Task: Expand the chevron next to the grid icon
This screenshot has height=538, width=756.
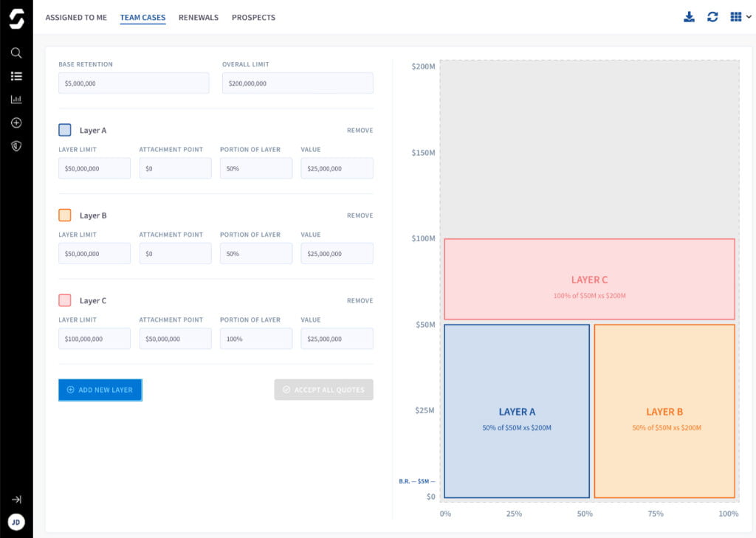Action: pyautogui.click(x=747, y=15)
